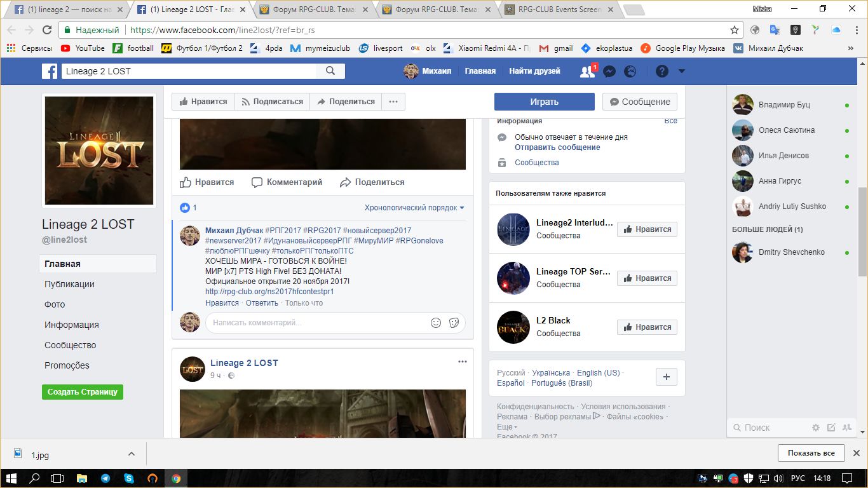The height and width of the screenshot is (488, 868).
Task: Open the quick help question icon
Action: point(661,71)
